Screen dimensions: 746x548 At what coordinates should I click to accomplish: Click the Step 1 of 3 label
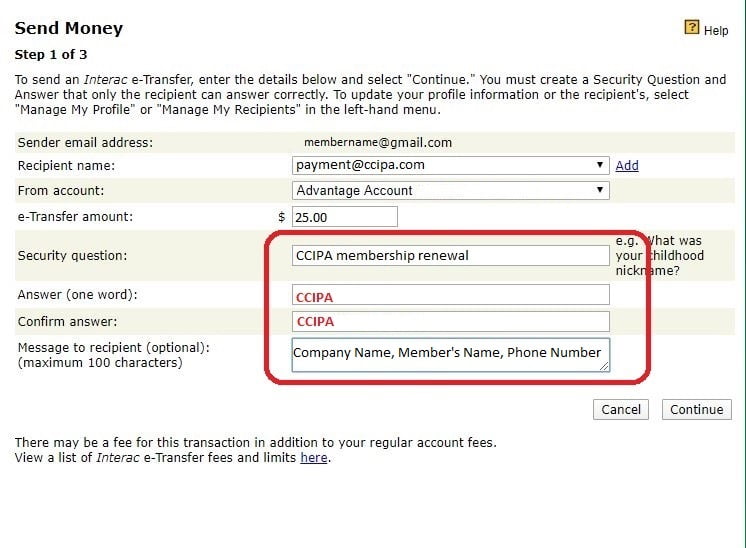pos(51,55)
